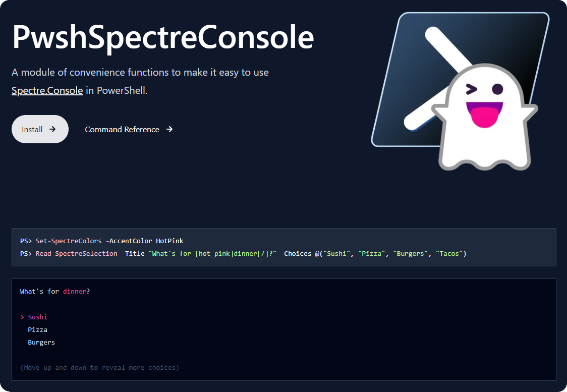Open the Spectre.Console hyperlink

pyautogui.click(x=47, y=90)
